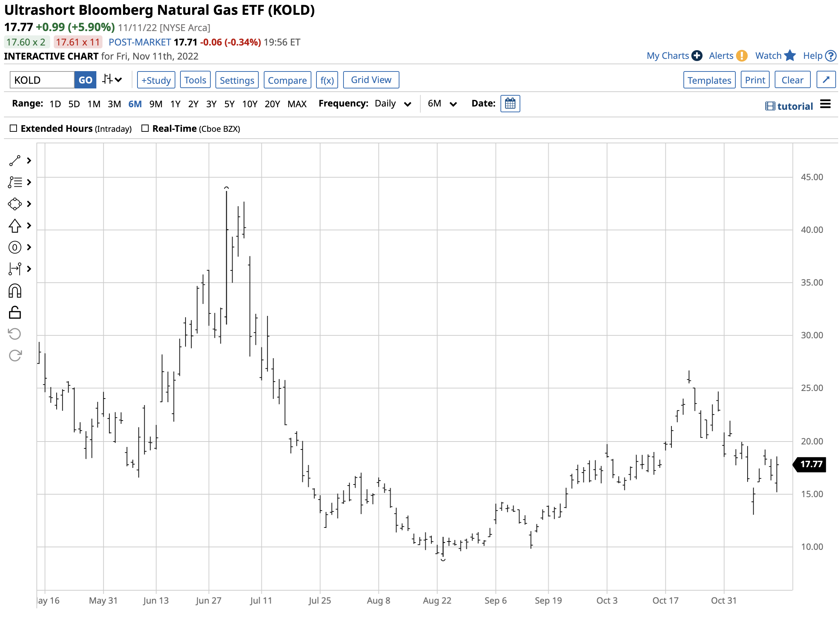Open the date calendar picker icon

tap(510, 104)
